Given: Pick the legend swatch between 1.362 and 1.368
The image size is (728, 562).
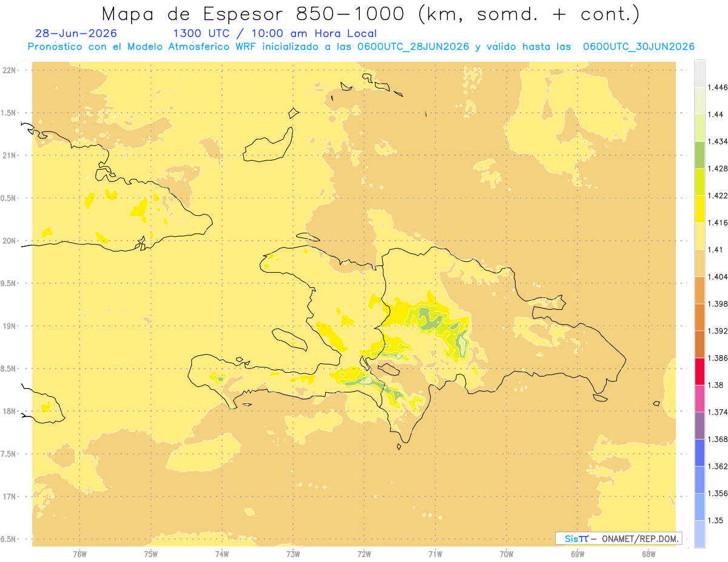Looking at the screenshot, I should (699, 453).
